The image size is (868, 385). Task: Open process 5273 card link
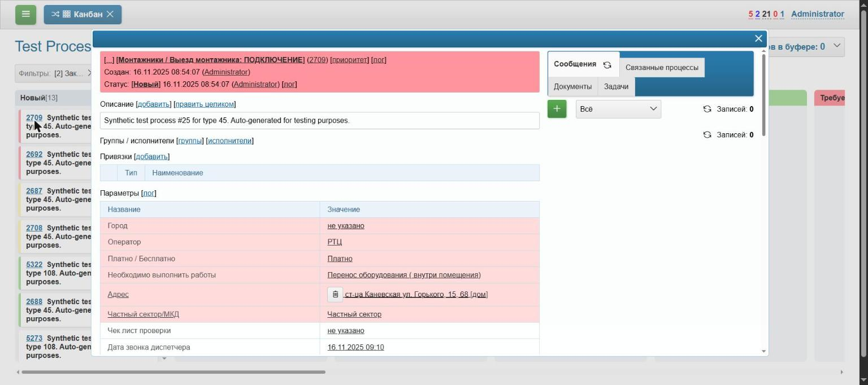click(x=34, y=338)
